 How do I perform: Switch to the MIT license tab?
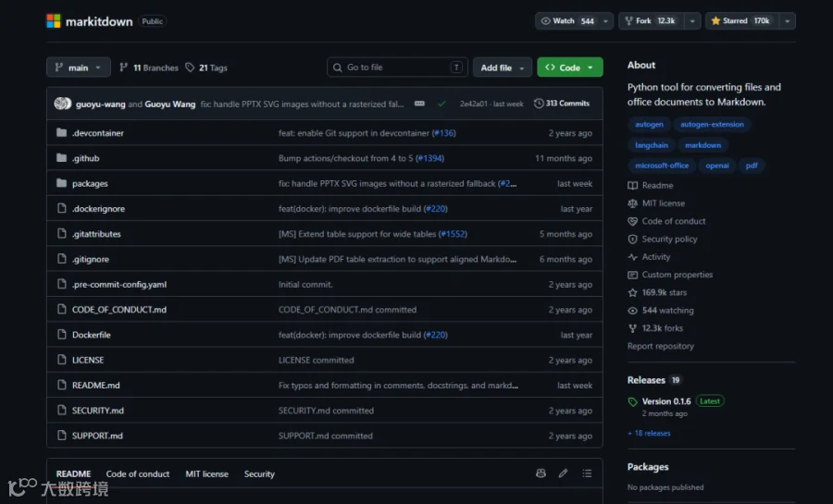[x=206, y=473]
